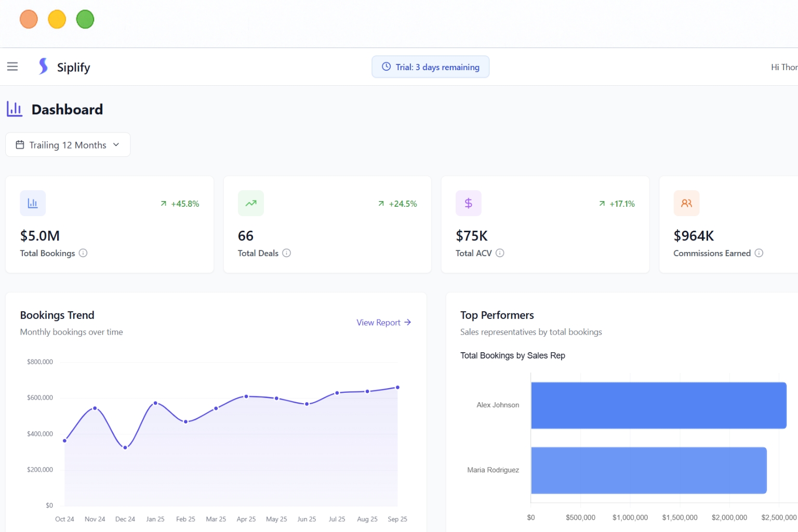Click the Total Bookings bar chart icon
The width and height of the screenshot is (798, 532).
pyautogui.click(x=33, y=203)
